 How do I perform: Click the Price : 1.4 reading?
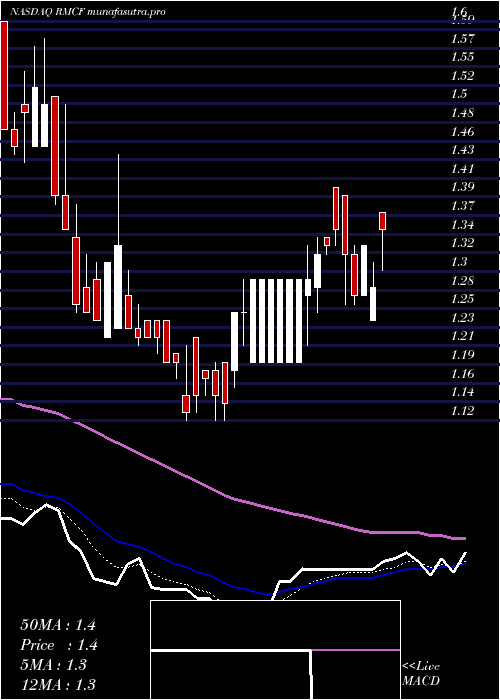[58, 645]
